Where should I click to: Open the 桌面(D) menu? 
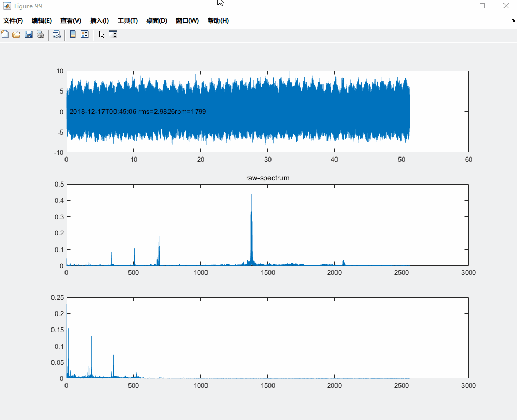coord(157,21)
